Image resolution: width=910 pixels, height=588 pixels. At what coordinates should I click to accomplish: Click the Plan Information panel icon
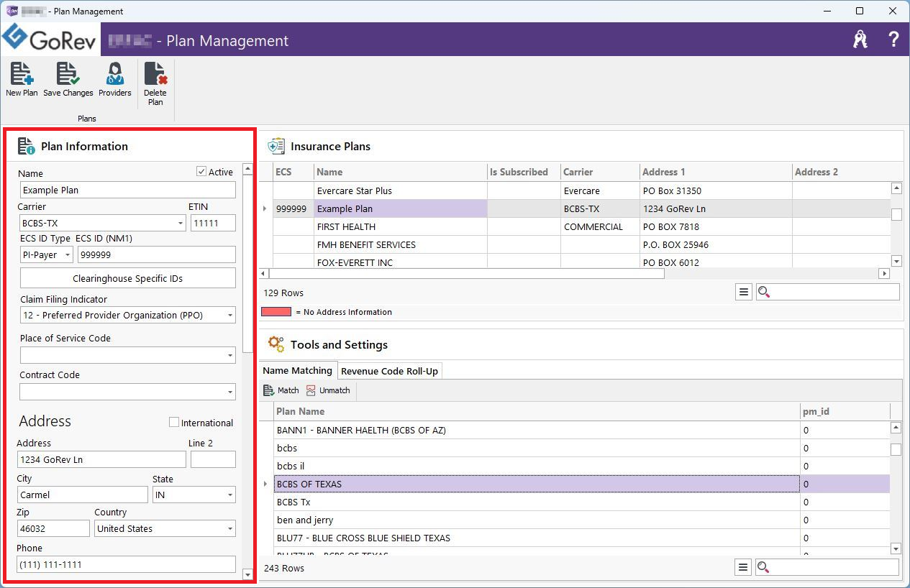[27, 146]
